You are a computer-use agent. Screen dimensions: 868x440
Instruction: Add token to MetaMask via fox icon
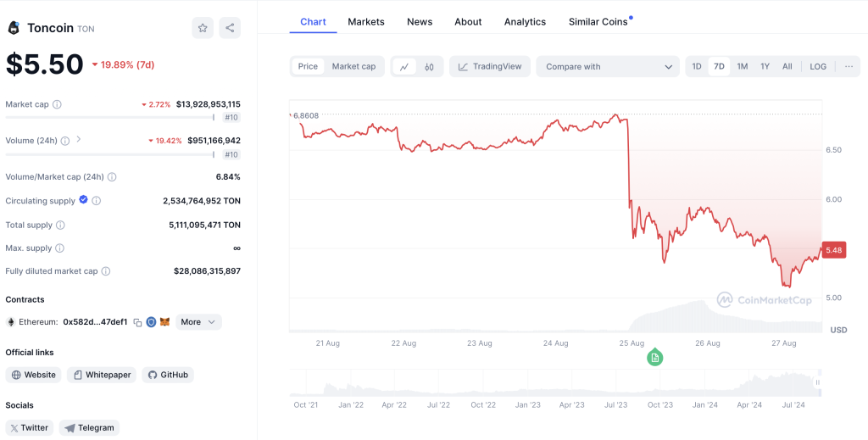[x=164, y=321]
